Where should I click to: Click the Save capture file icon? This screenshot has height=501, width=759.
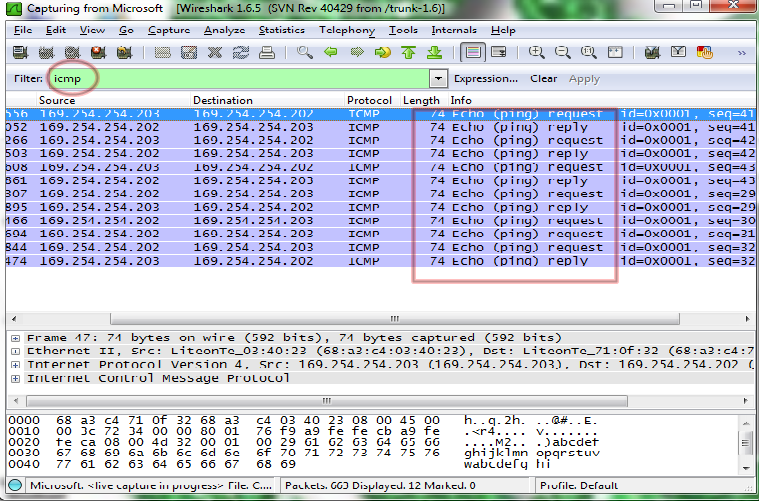pos(189,52)
